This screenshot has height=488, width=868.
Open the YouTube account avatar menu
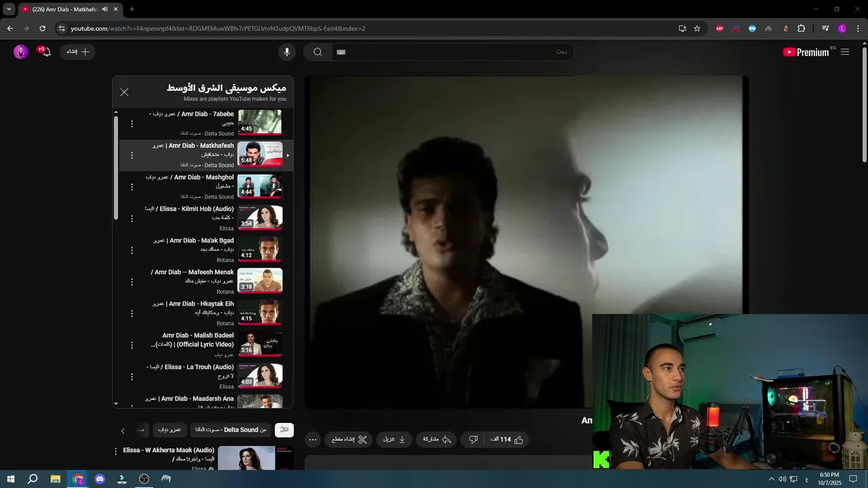[21, 52]
